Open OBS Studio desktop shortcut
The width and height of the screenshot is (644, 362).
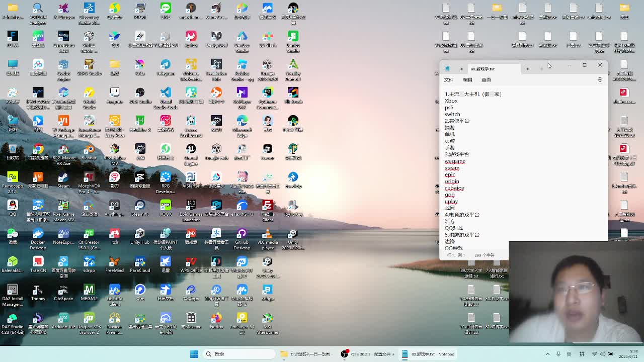[140, 96]
